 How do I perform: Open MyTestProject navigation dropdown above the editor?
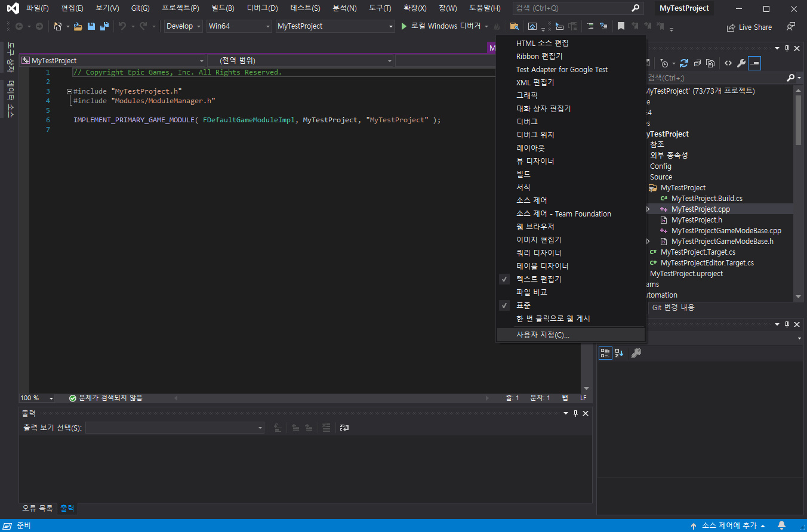coord(112,60)
